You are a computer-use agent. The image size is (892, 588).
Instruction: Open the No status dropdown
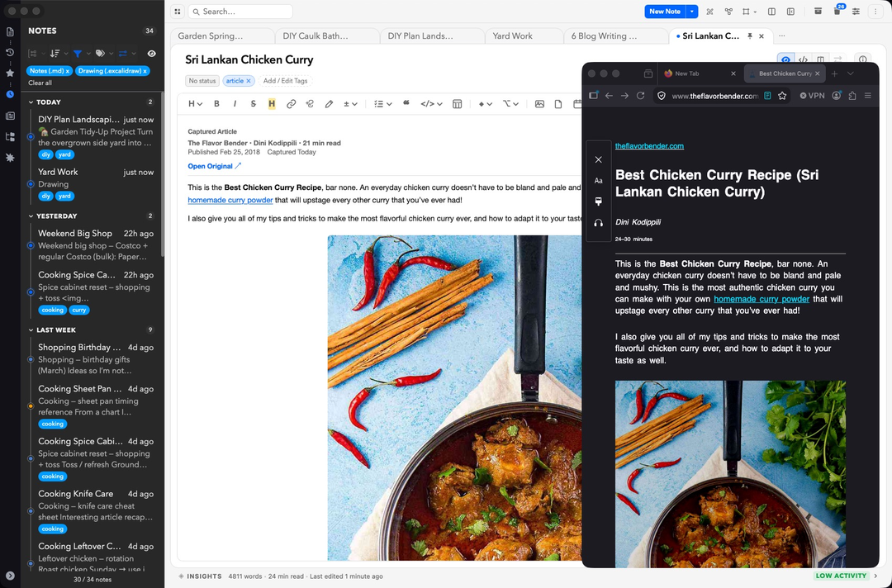click(x=202, y=81)
